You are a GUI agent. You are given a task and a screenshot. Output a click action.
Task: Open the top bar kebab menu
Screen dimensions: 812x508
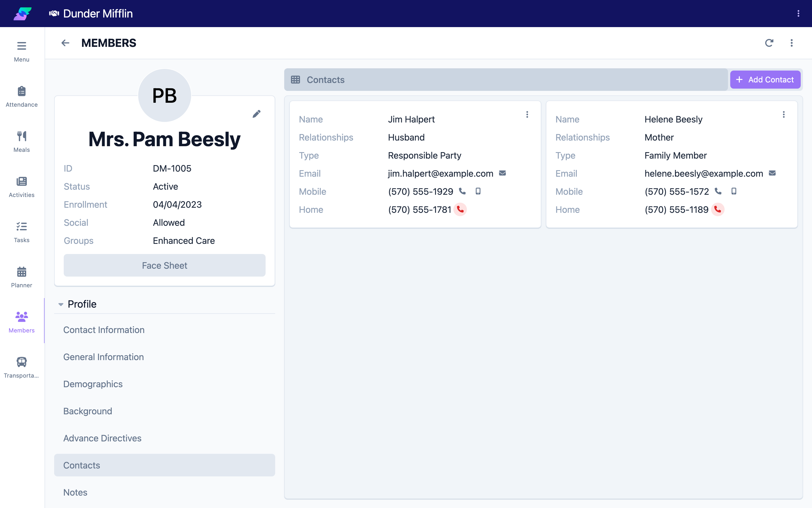[x=798, y=14]
